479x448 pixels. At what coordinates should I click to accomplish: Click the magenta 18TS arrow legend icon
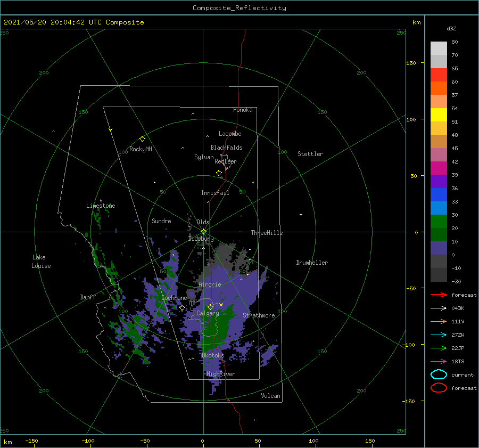439,362
